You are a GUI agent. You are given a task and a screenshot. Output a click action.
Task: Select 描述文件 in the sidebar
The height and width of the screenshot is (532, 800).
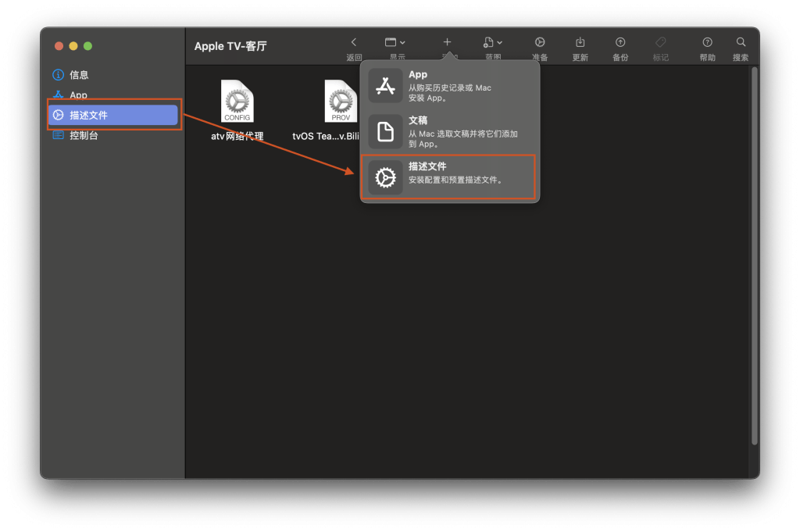tap(112, 116)
